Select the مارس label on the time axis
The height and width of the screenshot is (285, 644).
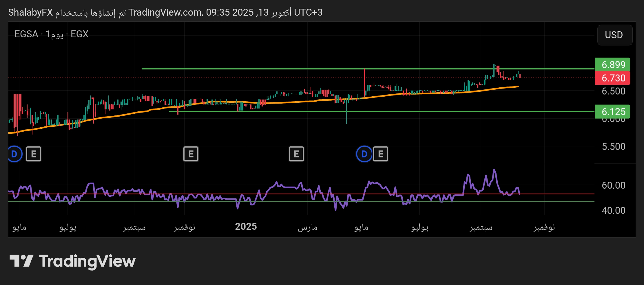tap(308, 227)
